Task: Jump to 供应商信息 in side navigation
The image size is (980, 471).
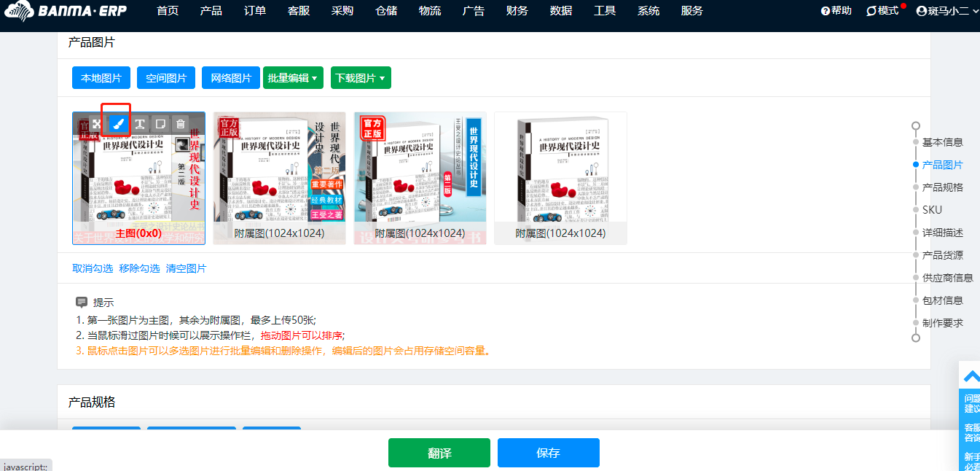Action: [x=948, y=278]
